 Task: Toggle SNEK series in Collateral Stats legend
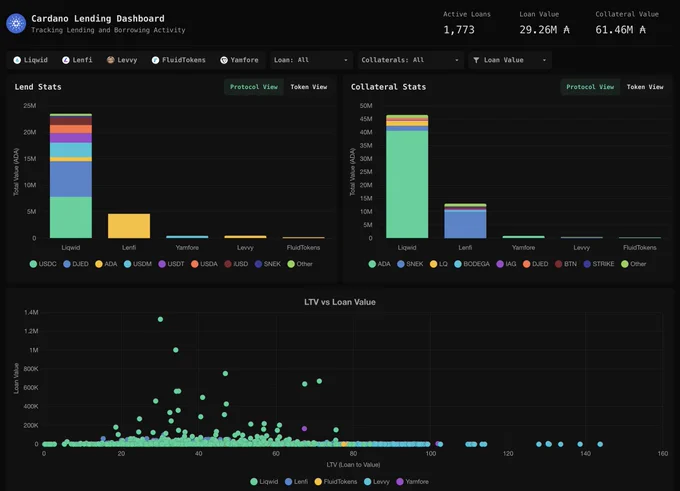click(x=410, y=264)
